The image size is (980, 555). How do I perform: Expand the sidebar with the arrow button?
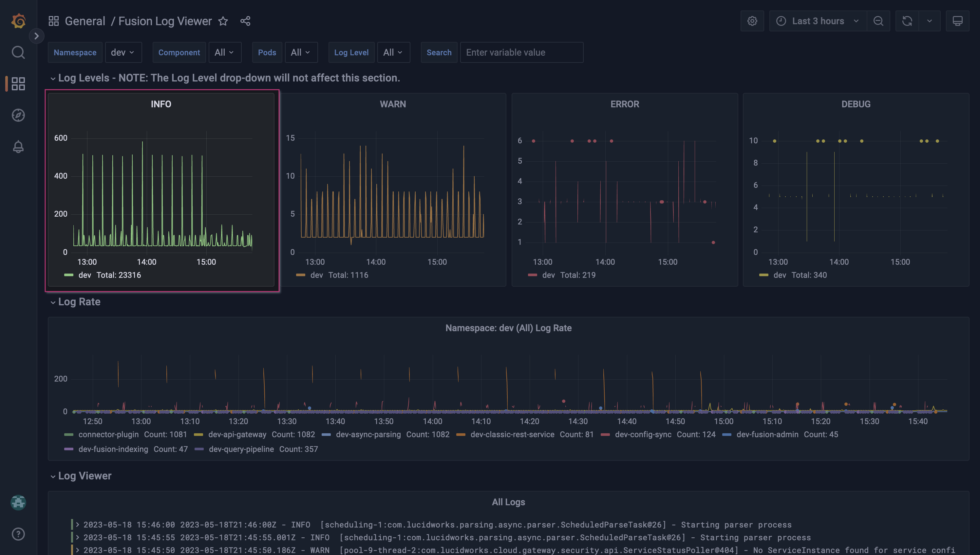pos(37,36)
